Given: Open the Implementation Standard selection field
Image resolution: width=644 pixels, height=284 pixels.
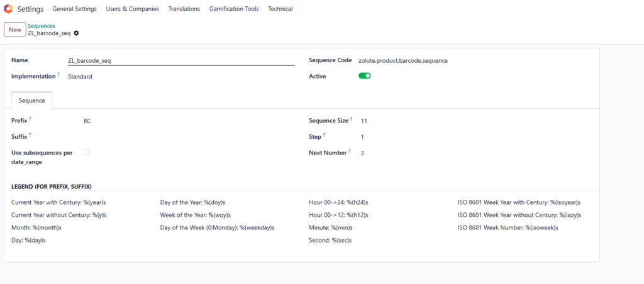Looking at the screenshot, I should 181,76.
